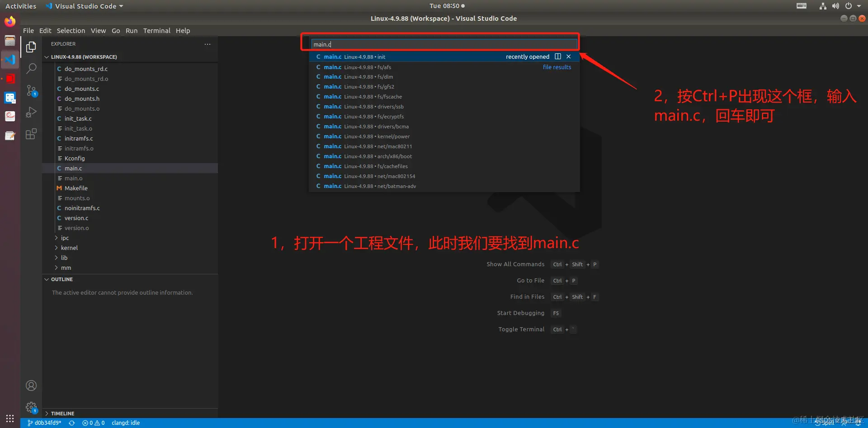The height and width of the screenshot is (428, 868).
Task: Open the Files app in the dock
Action: pos(10,41)
